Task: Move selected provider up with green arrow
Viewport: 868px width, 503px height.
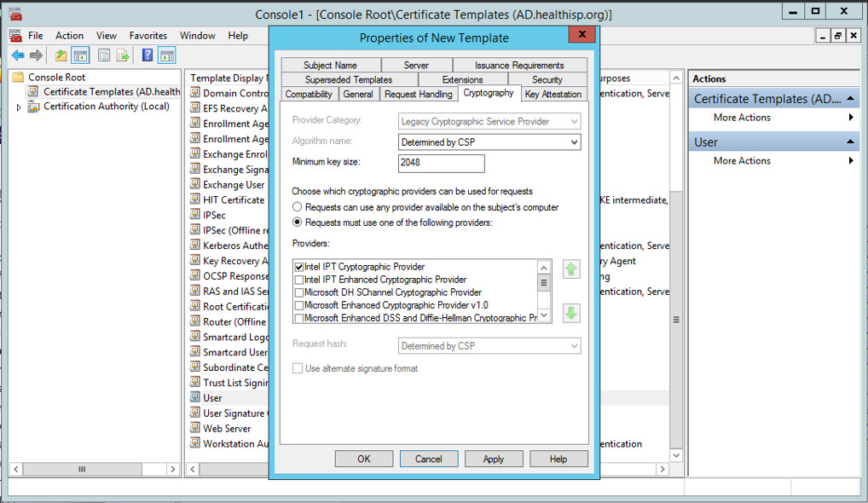Action: [571, 269]
